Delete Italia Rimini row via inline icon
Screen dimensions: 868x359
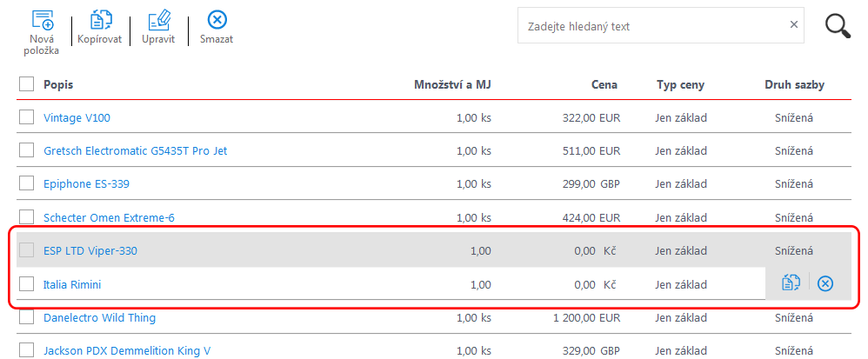(825, 284)
